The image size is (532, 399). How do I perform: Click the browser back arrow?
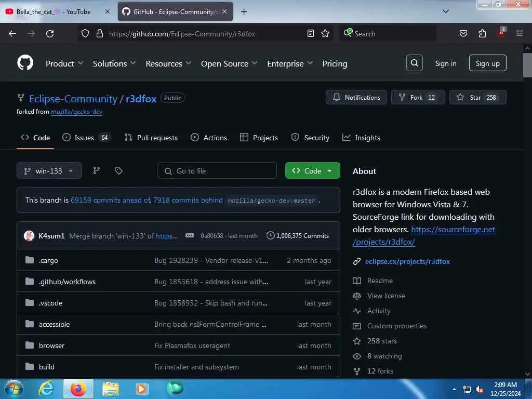point(12,34)
